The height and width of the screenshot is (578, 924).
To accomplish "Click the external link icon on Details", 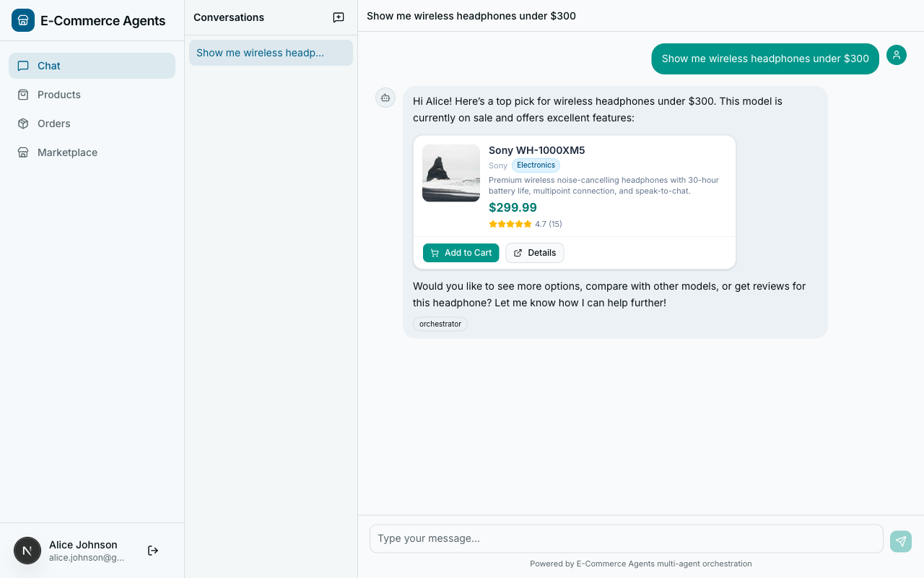I will pyautogui.click(x=518, y=253).
